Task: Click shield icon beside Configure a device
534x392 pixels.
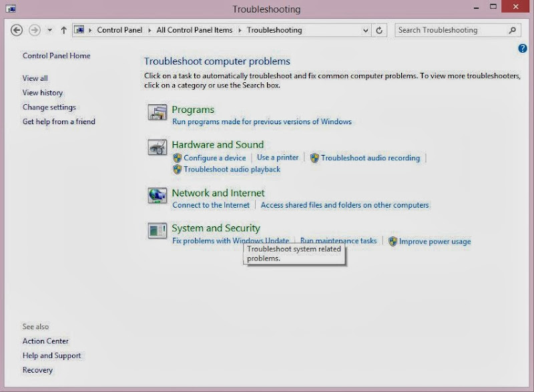Action: 177,158
